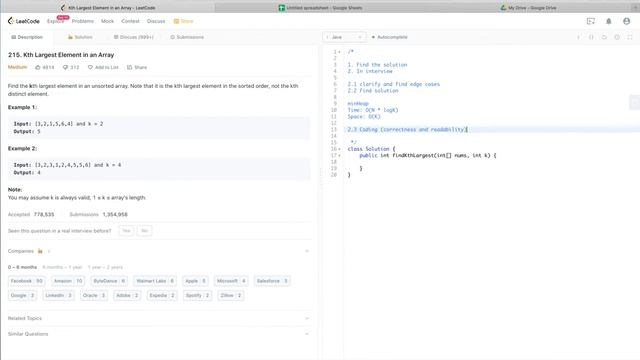Screen dimensions: 640x360
Task: Open the notifications bell
Action: [609, 21]
